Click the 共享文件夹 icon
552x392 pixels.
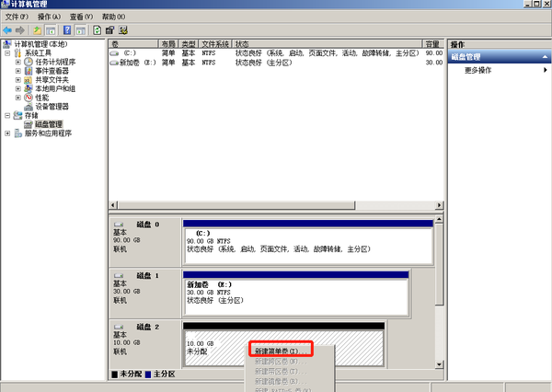click(x=29, y=80)
